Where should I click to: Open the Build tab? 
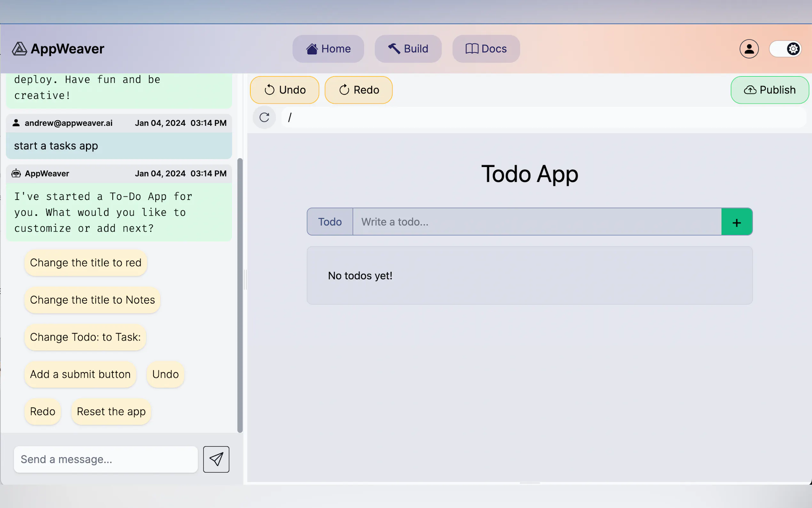point(408,49)
